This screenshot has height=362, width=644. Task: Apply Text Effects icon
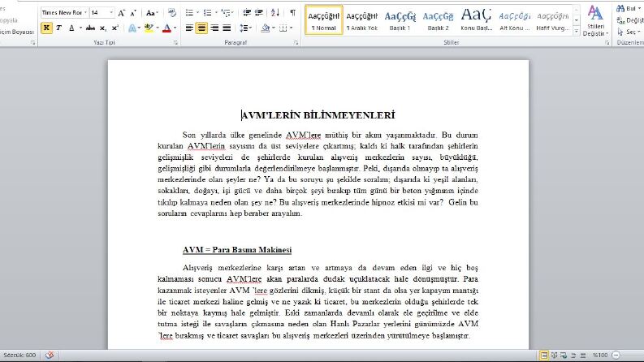point(132,28)
